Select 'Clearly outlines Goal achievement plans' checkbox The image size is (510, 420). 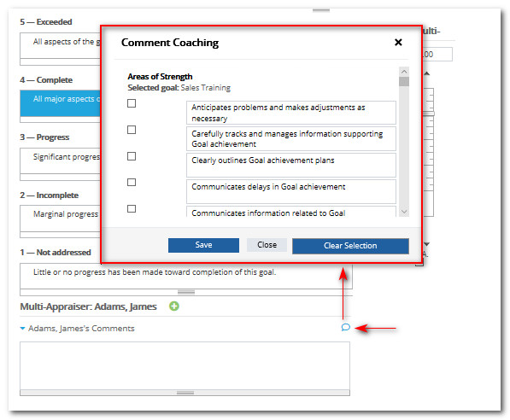132,156
